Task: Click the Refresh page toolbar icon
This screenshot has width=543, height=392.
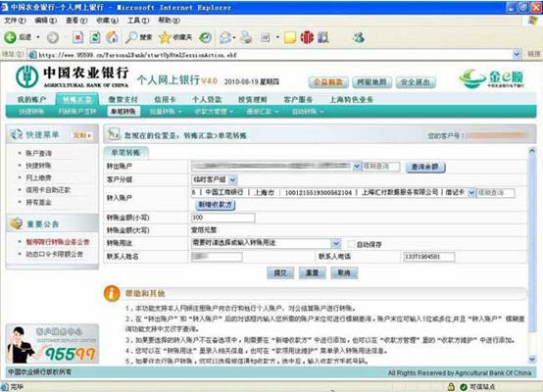Action: pos(95,37)
